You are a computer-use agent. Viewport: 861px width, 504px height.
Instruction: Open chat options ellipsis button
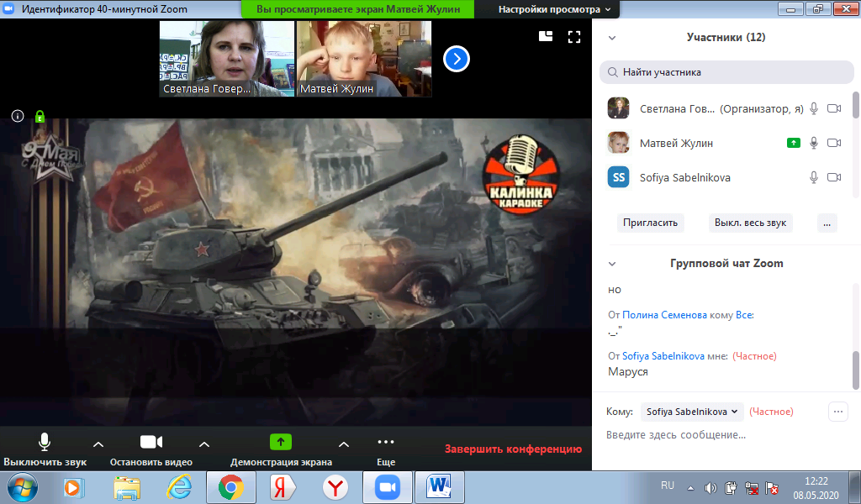838,412
